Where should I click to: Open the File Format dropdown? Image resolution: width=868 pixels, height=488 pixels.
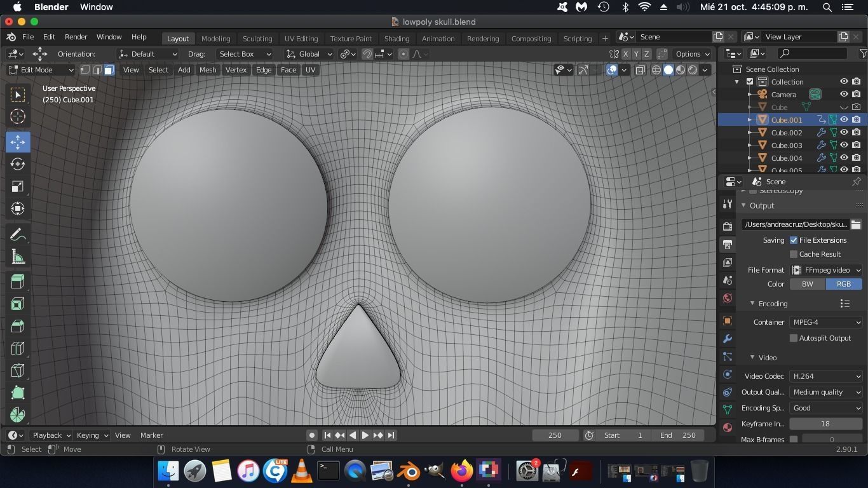[826, 270]
